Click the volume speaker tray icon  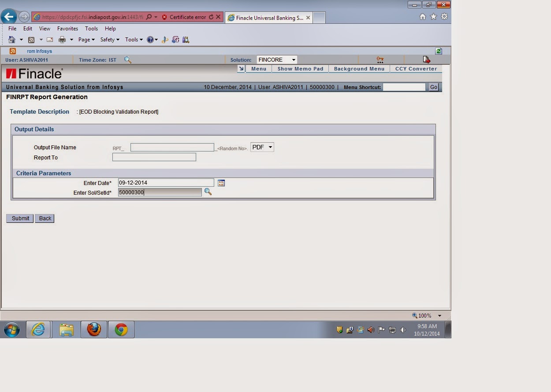click(403, 329)
